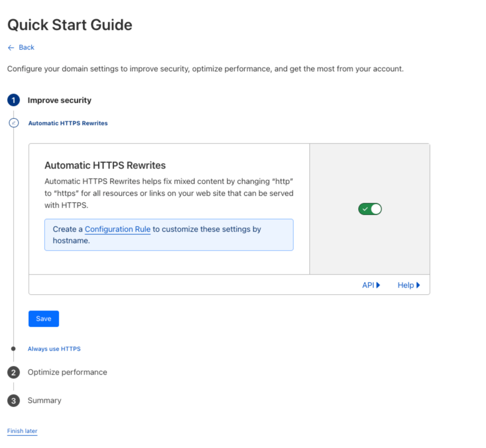This screenshot has width=486, height=448.
Task: Click the step 3 numbered circle
Action: (14, 401)
